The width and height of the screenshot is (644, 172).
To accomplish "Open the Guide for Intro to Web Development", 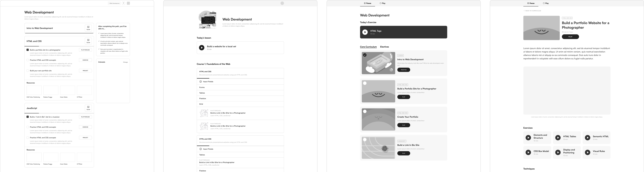I will [88, 28].
